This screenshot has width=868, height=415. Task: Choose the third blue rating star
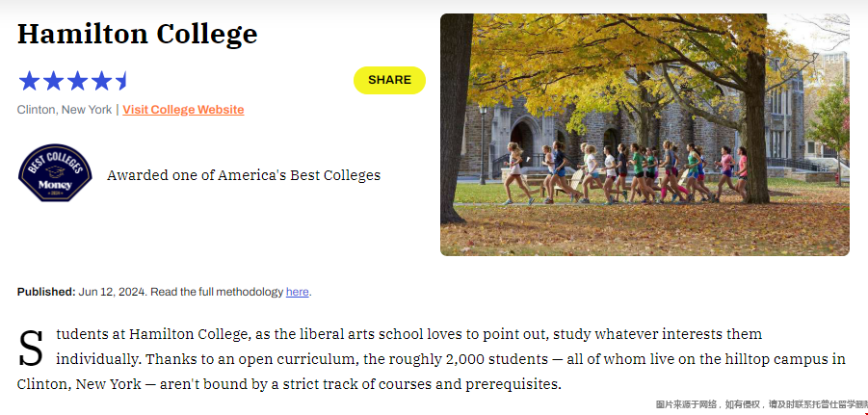coord(77,81)
